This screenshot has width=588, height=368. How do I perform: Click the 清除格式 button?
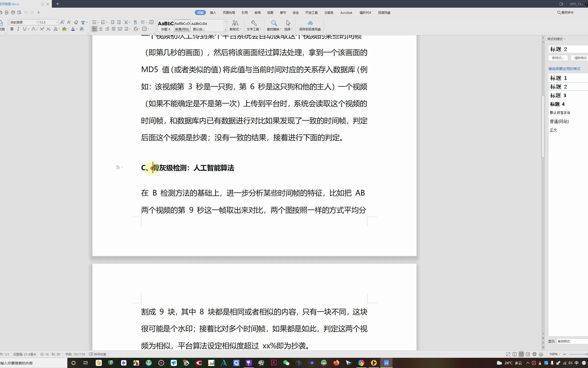pos(580,58)
